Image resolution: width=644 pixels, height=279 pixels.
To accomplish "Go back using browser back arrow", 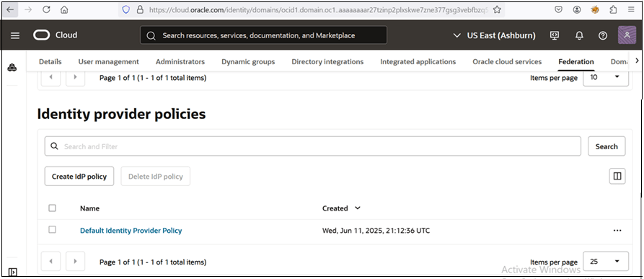I will pyautogui.click(x=10, y=9).
